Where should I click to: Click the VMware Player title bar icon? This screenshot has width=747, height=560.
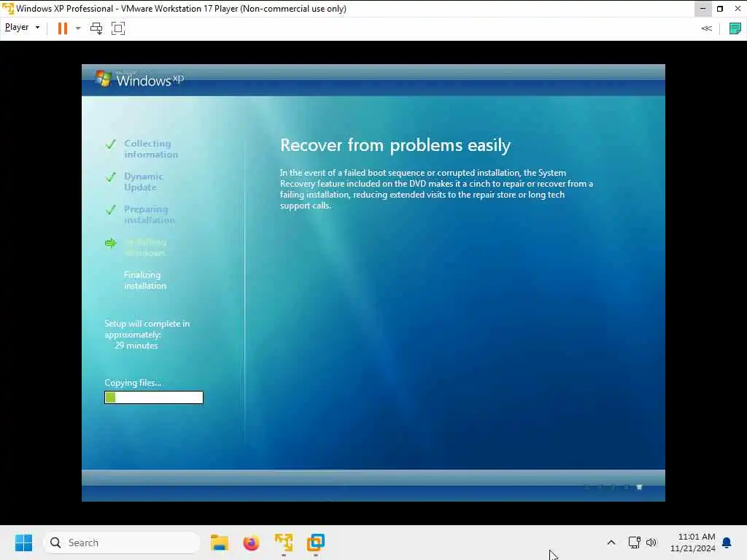pyautogui.click(x=7, y=9)
